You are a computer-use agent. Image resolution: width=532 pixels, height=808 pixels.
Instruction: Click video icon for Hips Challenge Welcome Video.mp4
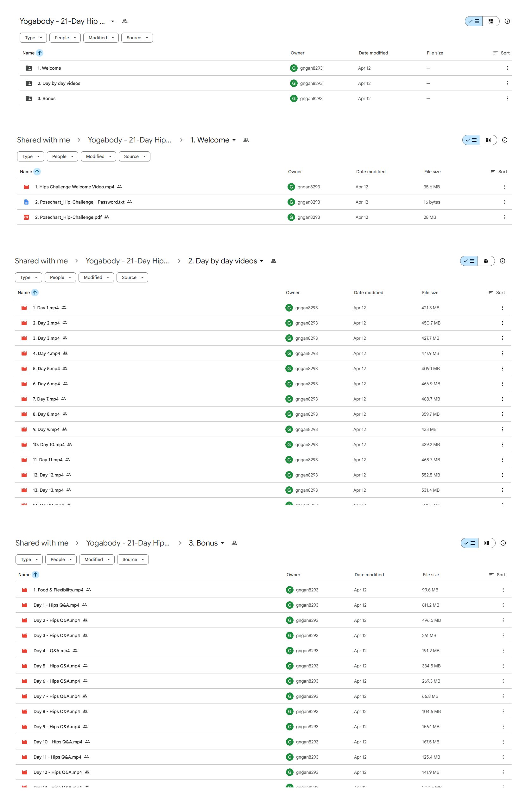(x=26, y=187)
